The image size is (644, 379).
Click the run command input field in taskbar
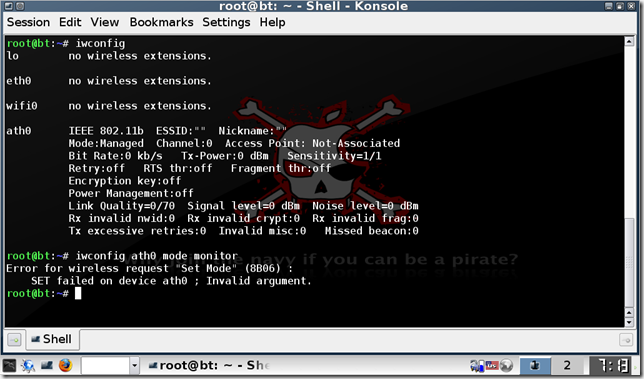[x=105, y=365]
